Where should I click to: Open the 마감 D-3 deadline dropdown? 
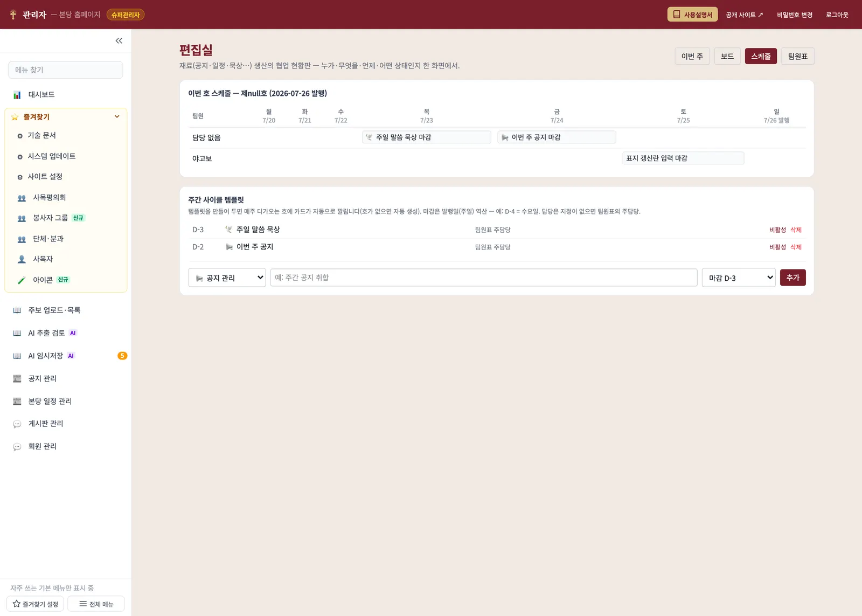click(739, 278)
